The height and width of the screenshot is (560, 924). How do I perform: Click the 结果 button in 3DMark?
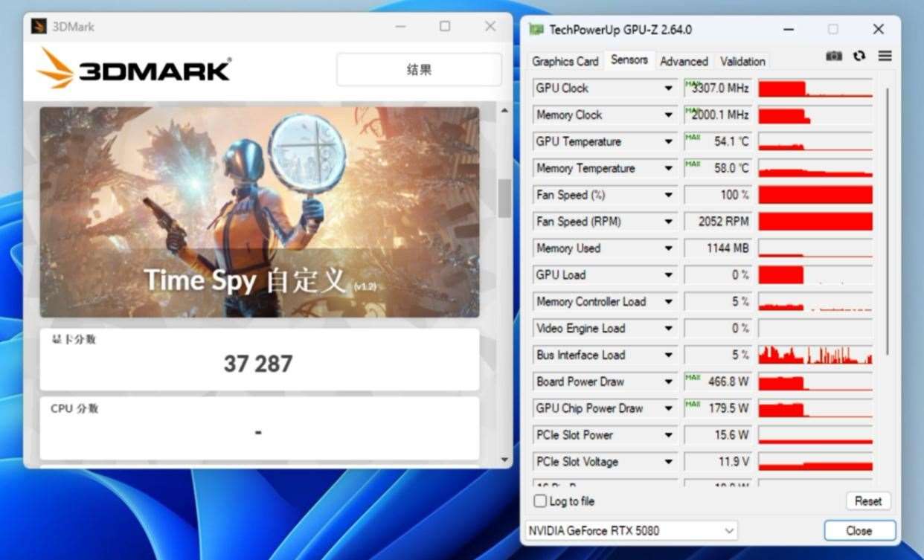pyautogui.click(x=419, y=68)
